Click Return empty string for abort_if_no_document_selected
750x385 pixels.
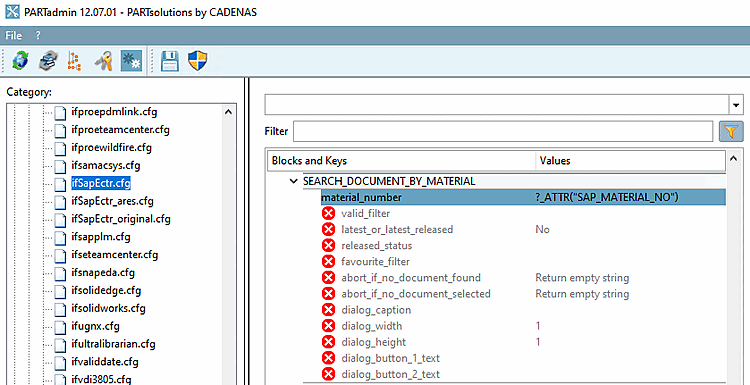[x=582, y=294]
